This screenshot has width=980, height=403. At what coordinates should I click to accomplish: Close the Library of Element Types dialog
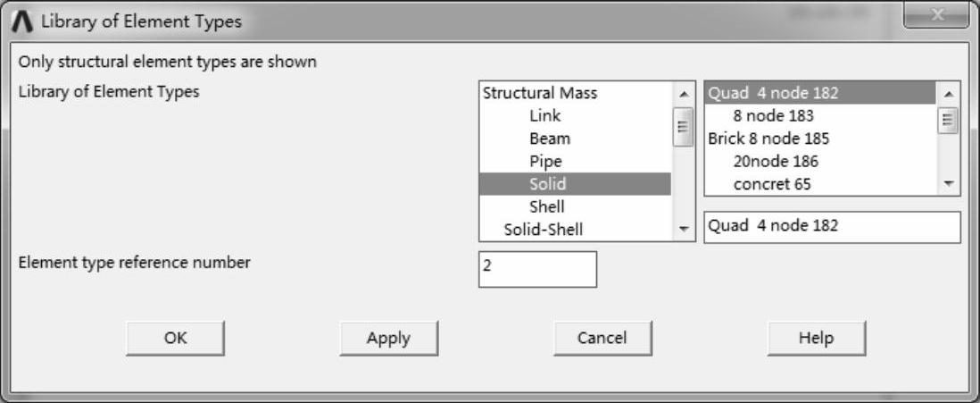click(934, 20)
